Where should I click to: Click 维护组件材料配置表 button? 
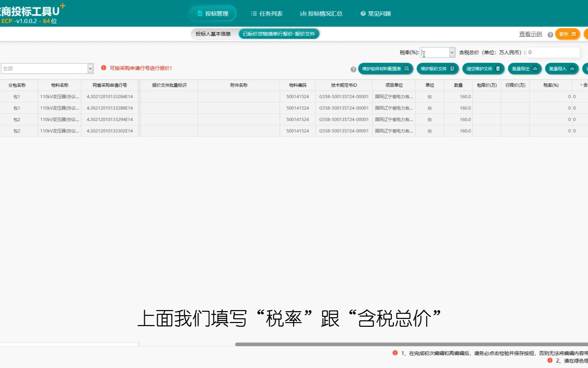[x=386, y=69]
